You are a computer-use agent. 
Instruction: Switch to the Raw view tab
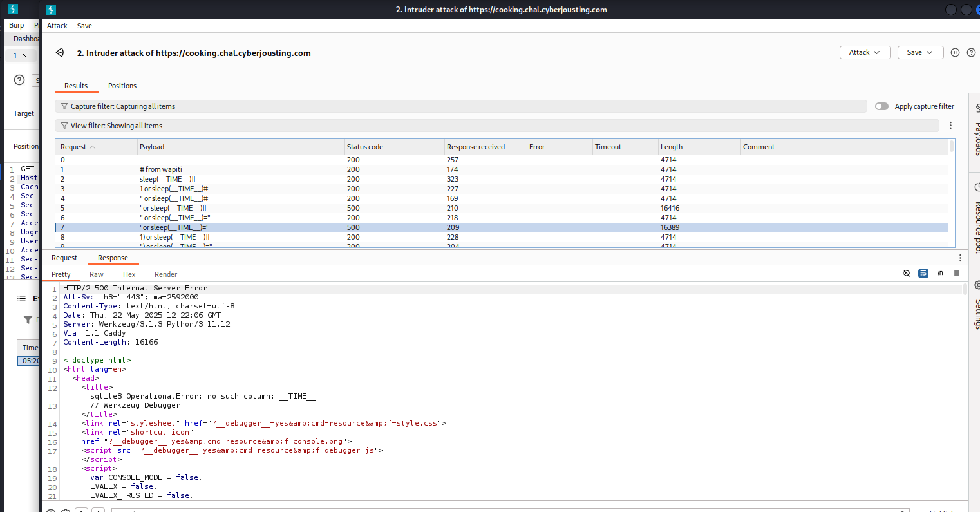coord(97,274)
